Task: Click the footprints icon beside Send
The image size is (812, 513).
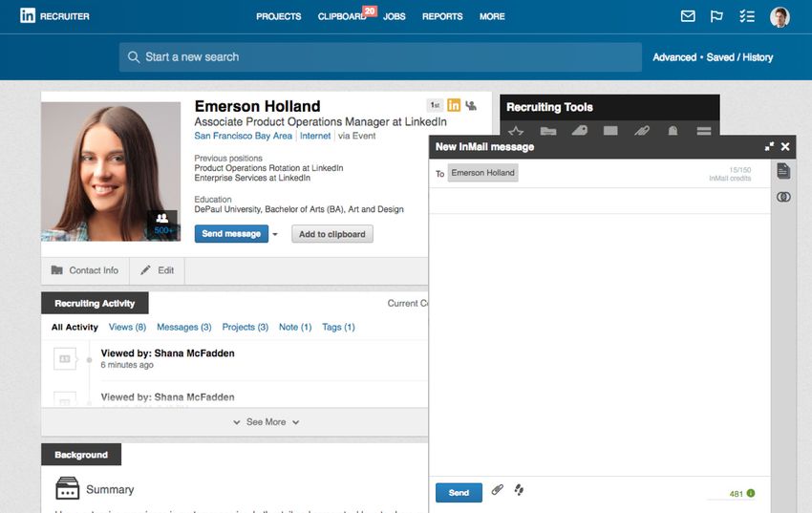Action: click(519, 490)
